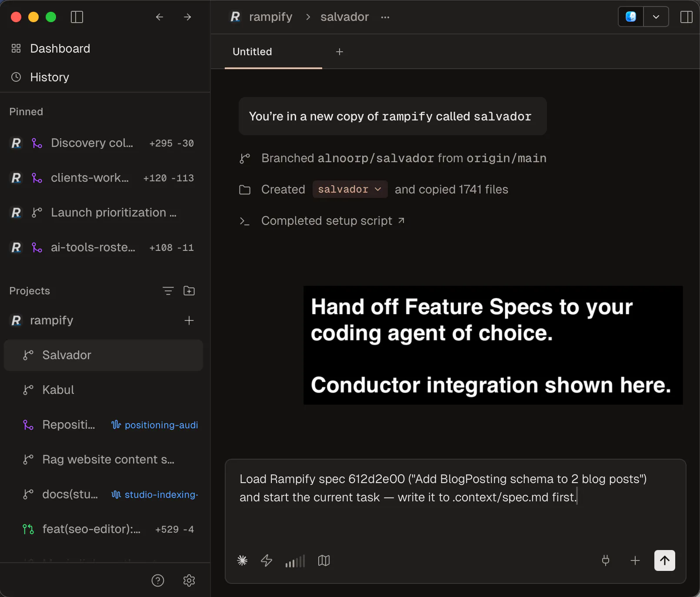
Task: Add a new chat tab
Action: (340, 52)
